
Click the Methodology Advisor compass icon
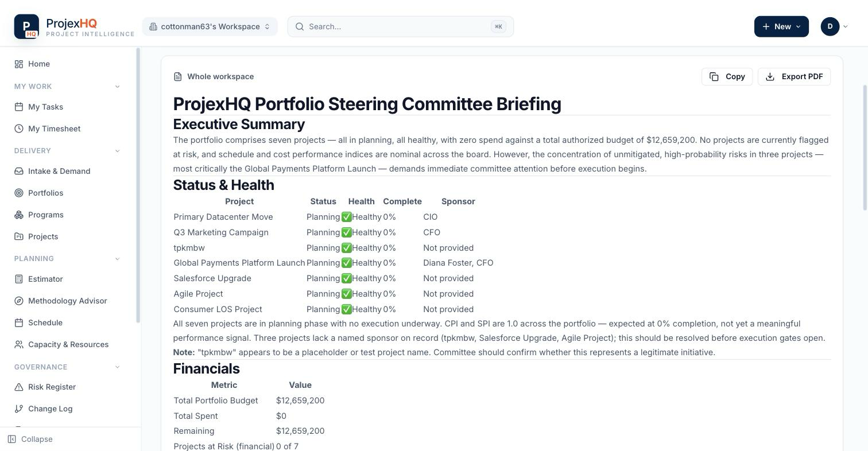(19, 301)
